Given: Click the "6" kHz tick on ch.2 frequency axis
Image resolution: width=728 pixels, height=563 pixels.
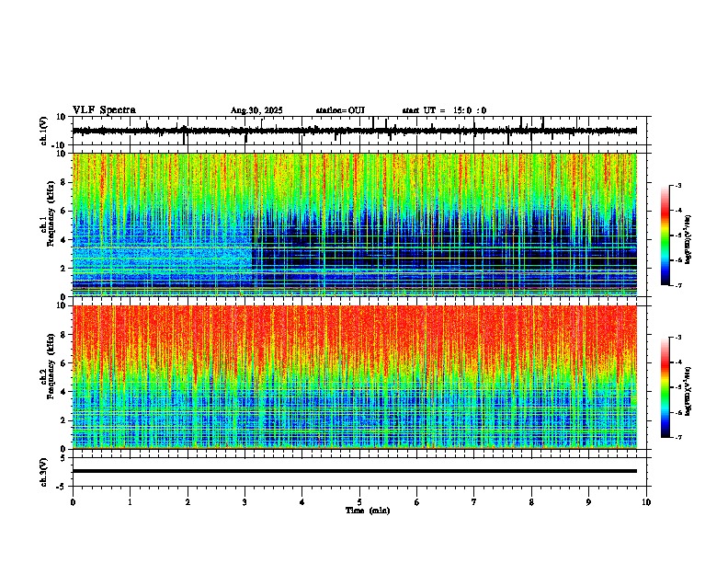Looking at the screenshot, I should pyautogui.click(x=63, y=363).
